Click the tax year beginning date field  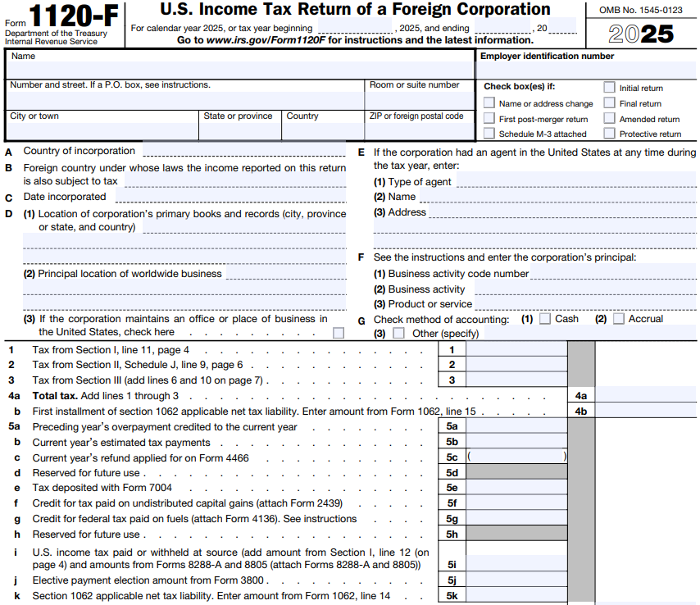(x=355, y=26)
